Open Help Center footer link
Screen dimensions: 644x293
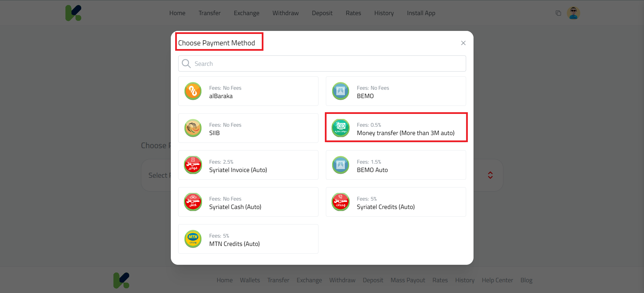click(497, 280)
